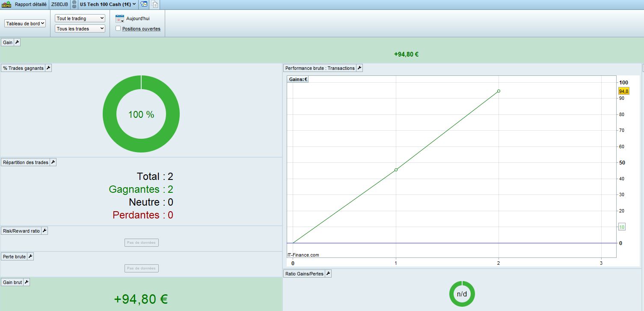Open the Gain panel wrench settings

point(17,42)
